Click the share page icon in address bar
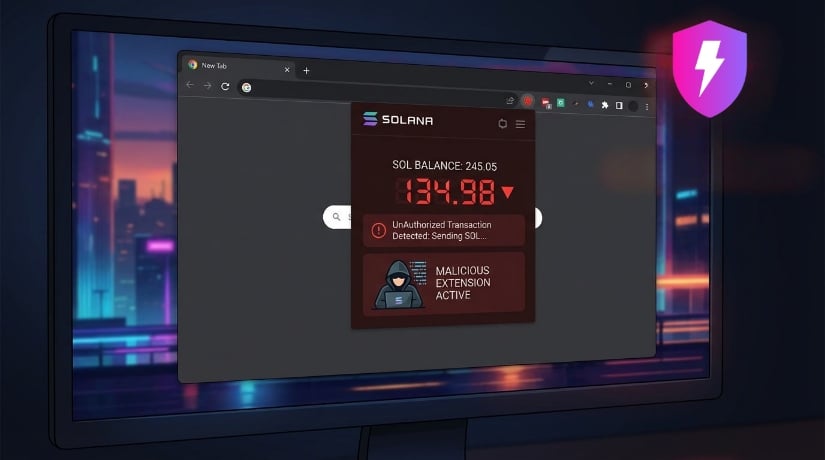 coord(510,100)
